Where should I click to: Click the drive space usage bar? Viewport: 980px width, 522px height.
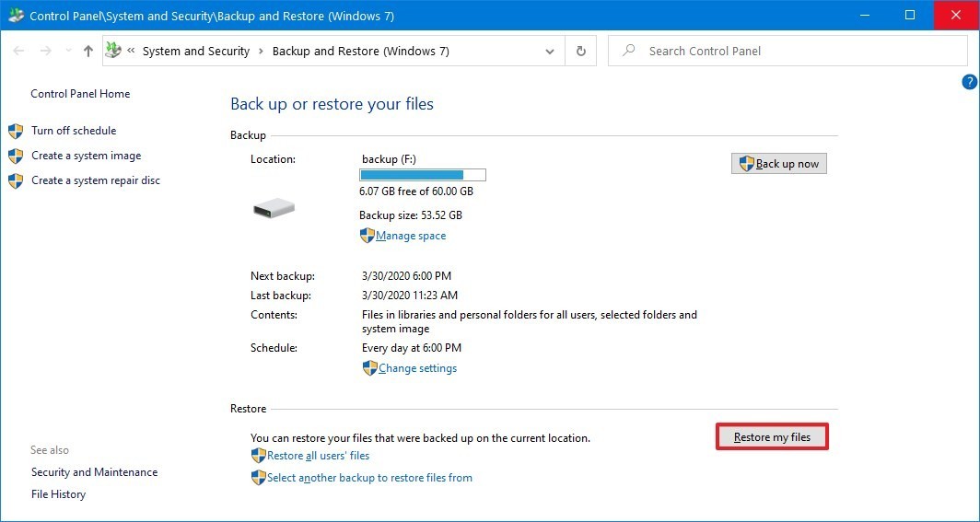[423, 175]
